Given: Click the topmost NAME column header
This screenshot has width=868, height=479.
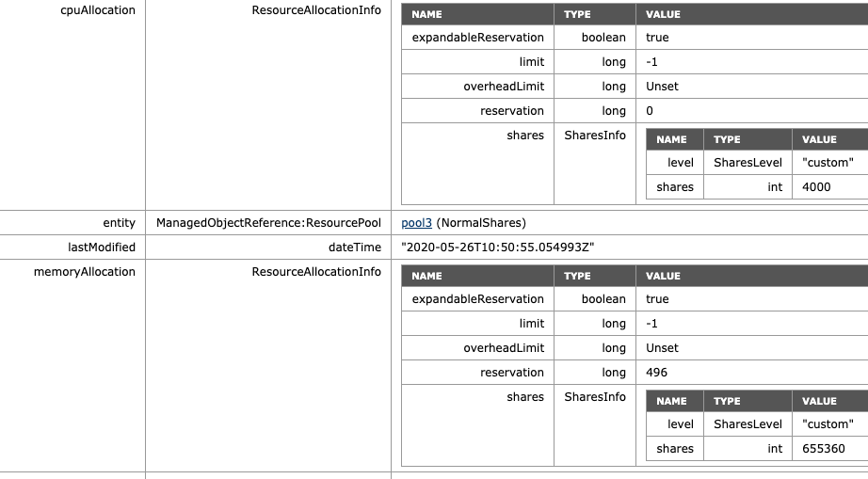Looking at the screenshot, I should click(426, 15).
